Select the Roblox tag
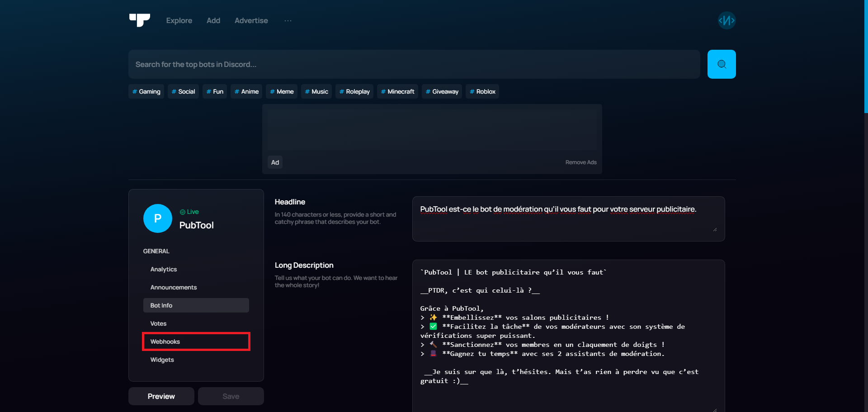 click(482, 91)
